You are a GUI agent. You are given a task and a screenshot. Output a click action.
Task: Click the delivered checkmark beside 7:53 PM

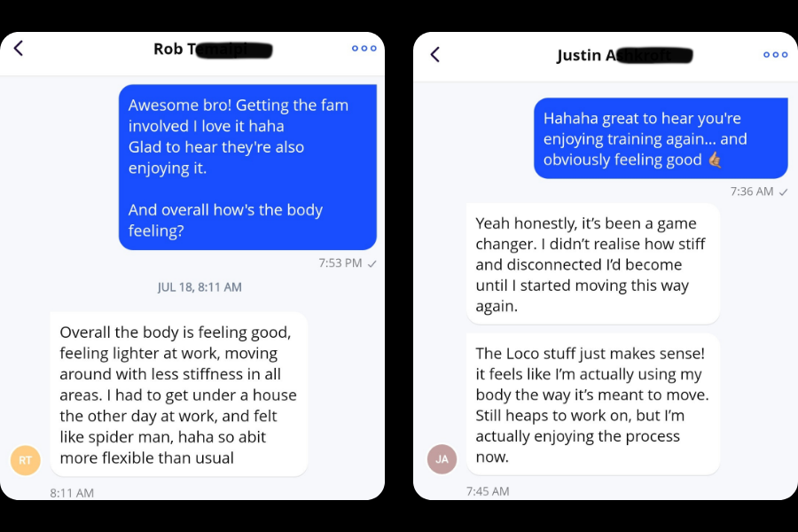coord(372,263)
